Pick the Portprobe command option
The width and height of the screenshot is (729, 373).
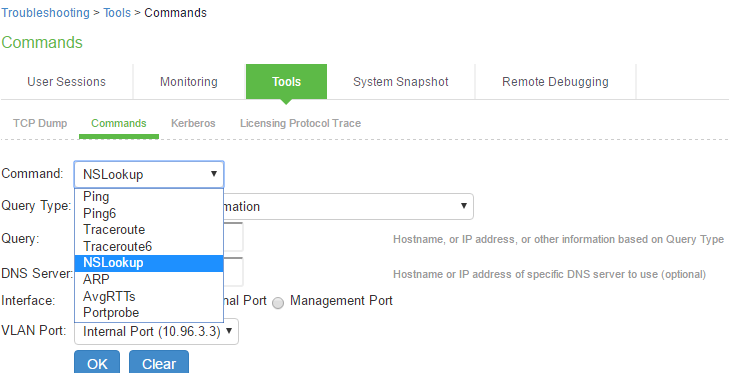coord(149,313)
